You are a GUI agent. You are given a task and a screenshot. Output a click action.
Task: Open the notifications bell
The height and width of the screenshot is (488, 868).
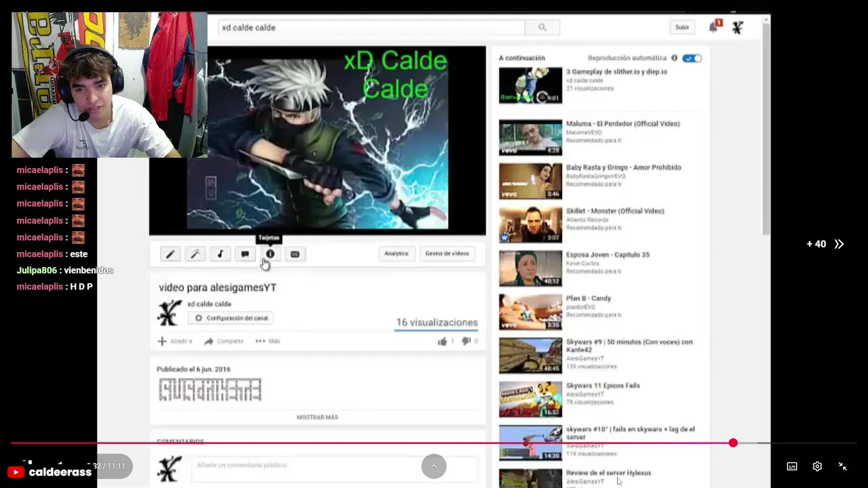tap(713, 27)
